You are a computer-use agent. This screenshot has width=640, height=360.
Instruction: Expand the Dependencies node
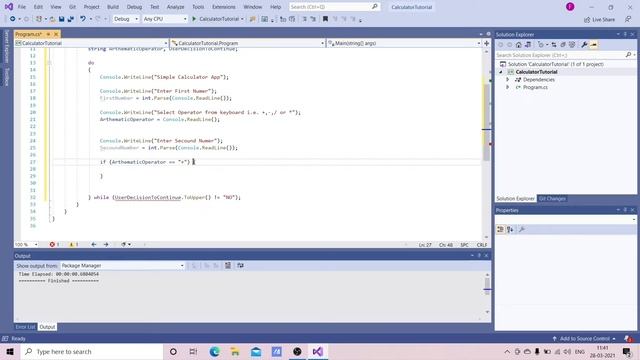coord(507,80)
